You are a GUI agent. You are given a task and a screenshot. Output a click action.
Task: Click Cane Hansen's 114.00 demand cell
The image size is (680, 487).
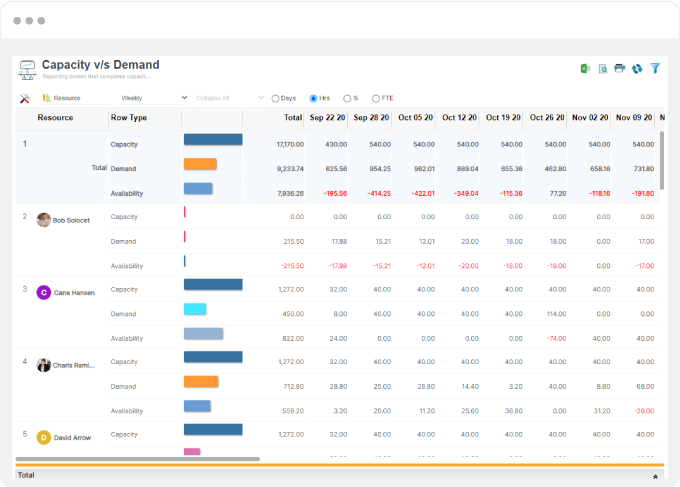pos(556,314)
